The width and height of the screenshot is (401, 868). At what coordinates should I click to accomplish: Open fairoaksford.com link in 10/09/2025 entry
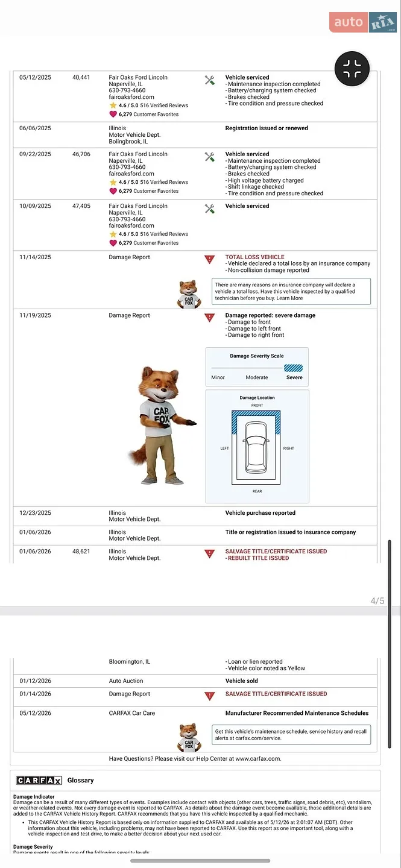(x=131, y=225)
